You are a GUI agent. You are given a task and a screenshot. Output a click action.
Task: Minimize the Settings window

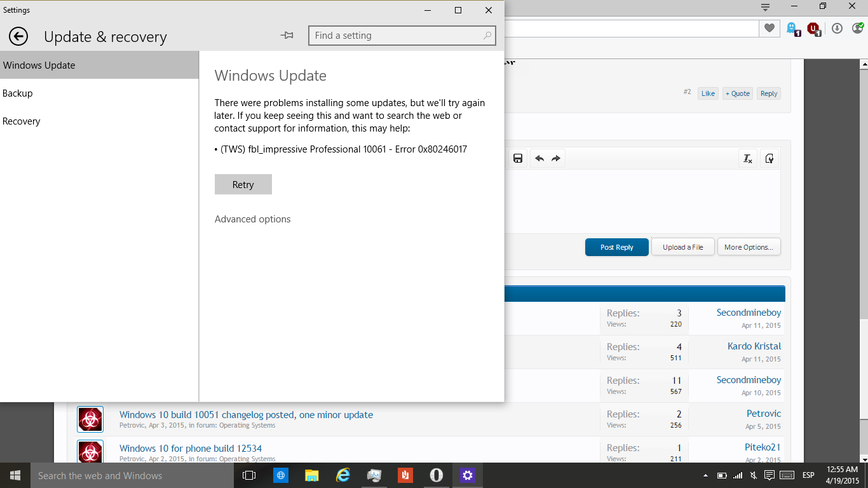point(428,10)
